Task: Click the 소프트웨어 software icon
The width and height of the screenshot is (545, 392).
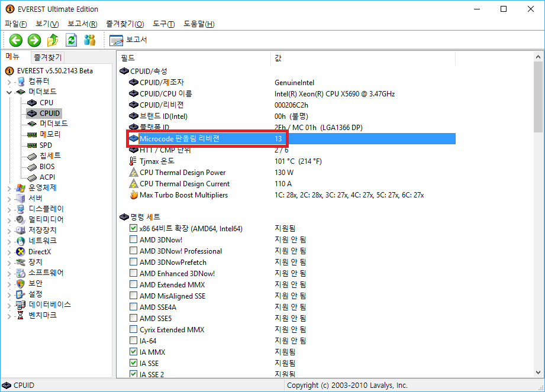Action: coord(21,273)
